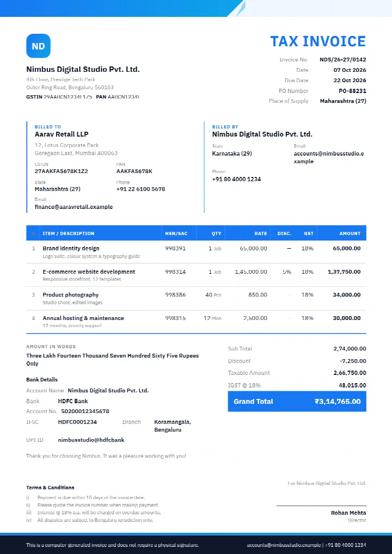Image resolution: width=392 pixels, height=554 pixels.
Task: Click the Bengaluru jurisdiction term
Action: point(95,520)
